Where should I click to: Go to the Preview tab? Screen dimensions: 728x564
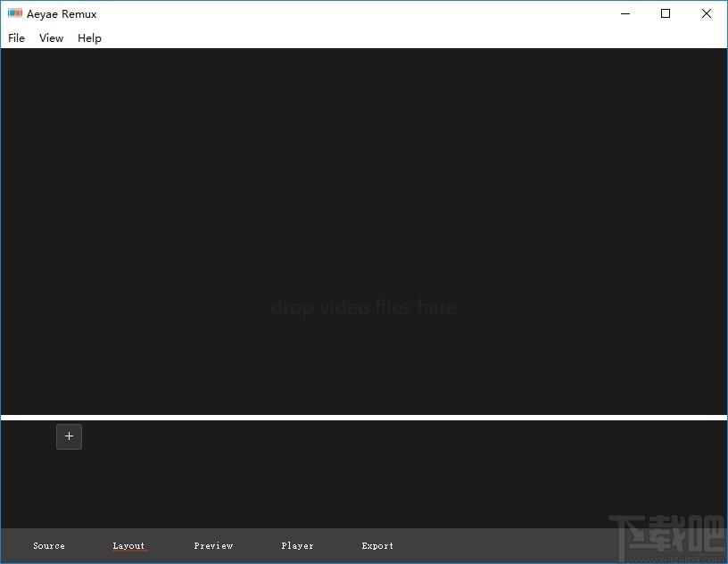[213, 546]
